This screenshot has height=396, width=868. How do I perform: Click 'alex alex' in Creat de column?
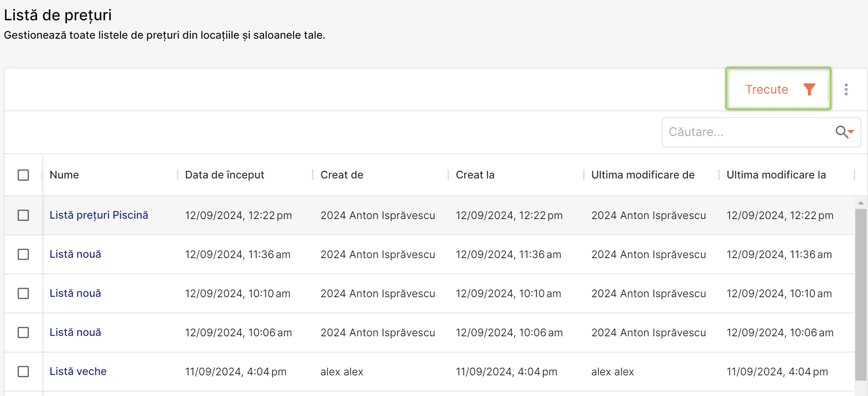tap(342, 372)
